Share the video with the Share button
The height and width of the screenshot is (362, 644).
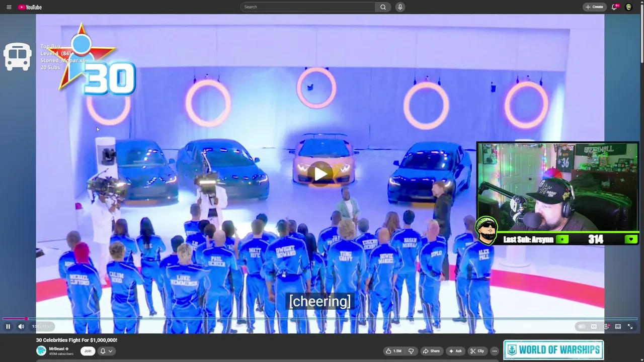(x=431, y=351)
